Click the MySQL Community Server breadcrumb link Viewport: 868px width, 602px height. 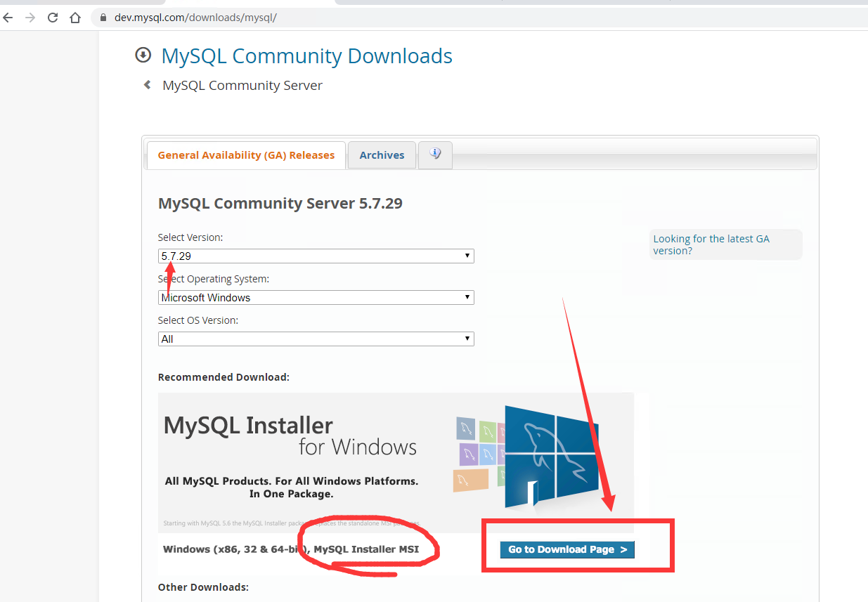click(x=242, y=85)
